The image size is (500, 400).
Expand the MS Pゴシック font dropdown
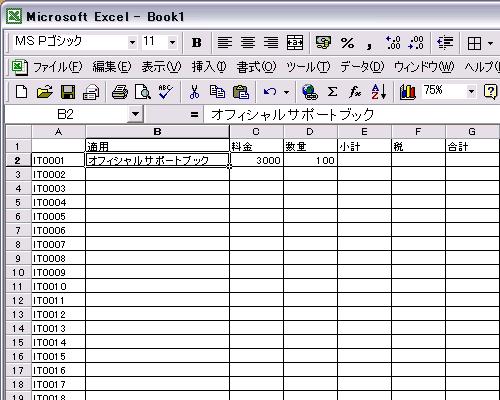[x=133, y=42]
